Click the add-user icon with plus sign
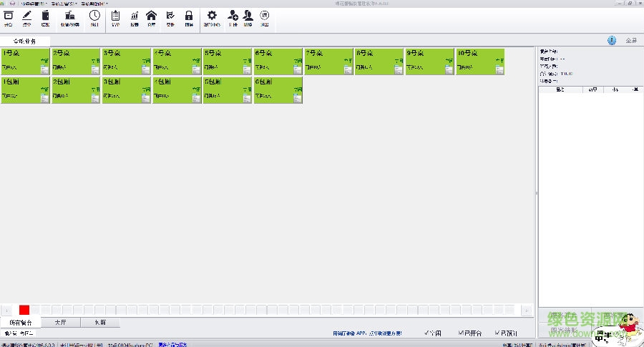The height and width of the screenshot is (347, 644). point(233,16)
